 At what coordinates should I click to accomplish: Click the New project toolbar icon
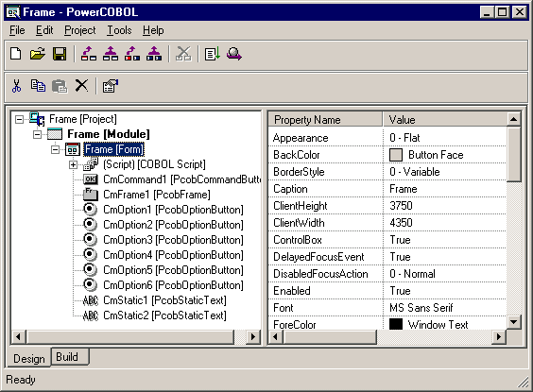pyautogui.click(x=16, y=54)
